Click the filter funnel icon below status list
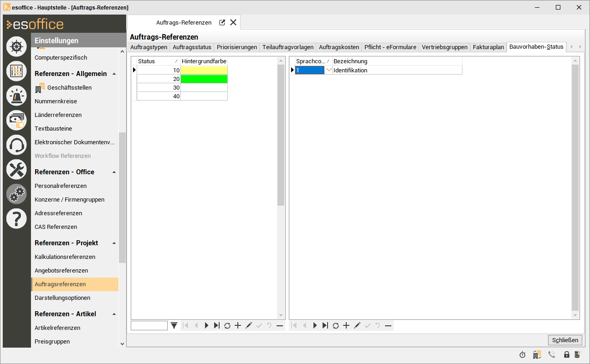590x364 pixels. click(174, 325)
